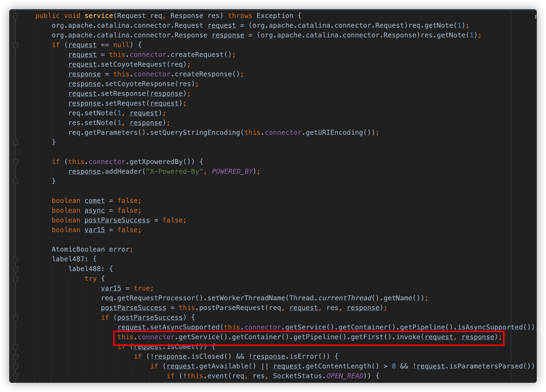Click the currentThread() static call
This screenshot has height=392, width=546.
coord(345,298)
